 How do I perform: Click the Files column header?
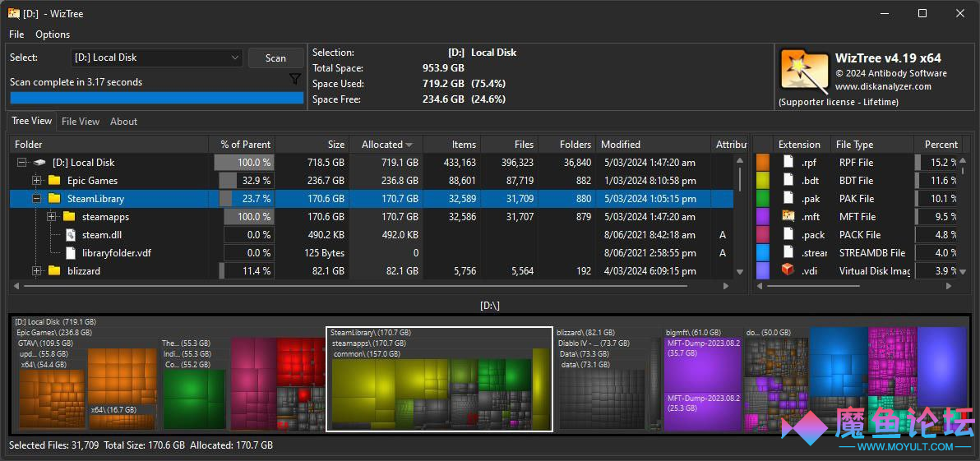(x=510, y=145)
